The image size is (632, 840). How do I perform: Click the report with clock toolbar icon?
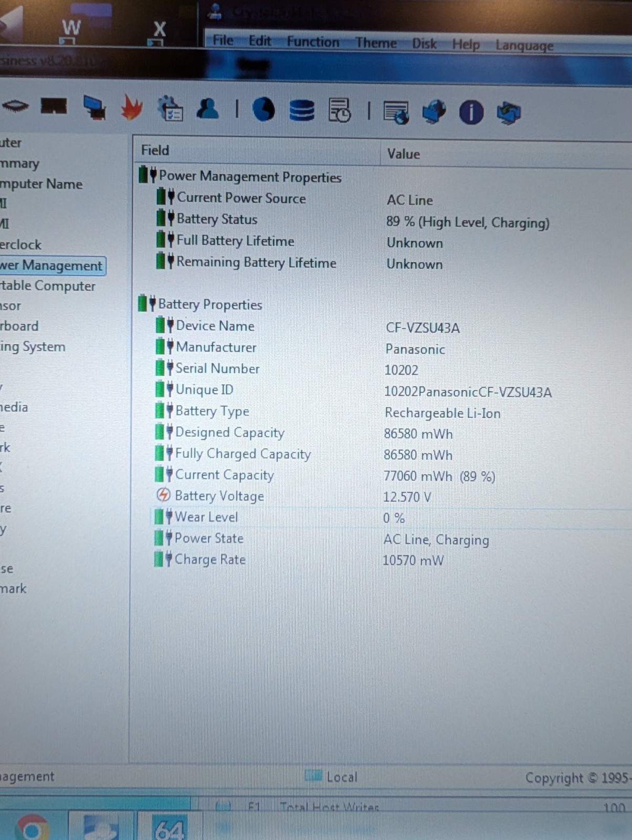click(x=340, y=110)
